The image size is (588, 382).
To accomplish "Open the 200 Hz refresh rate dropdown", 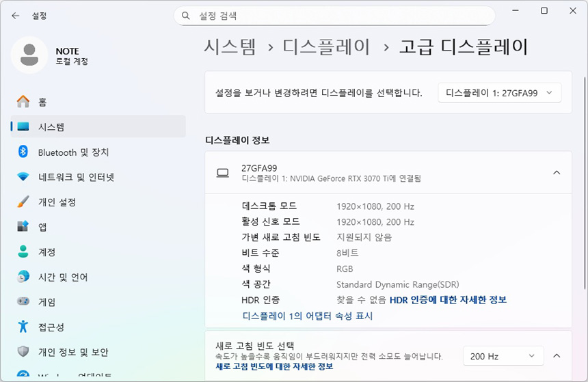I will (503, 356).
